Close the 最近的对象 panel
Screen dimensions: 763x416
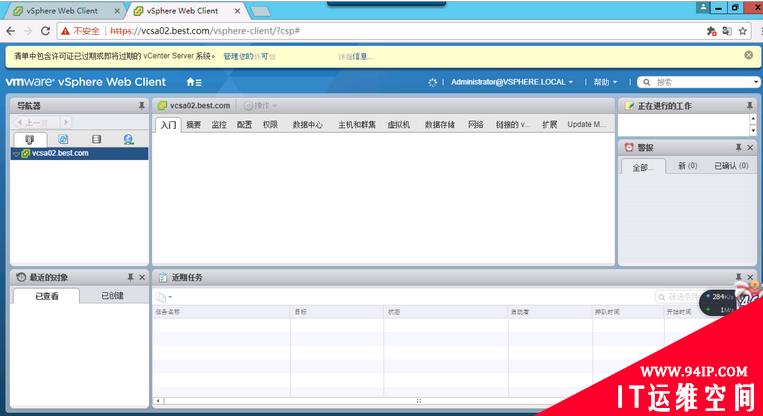[142, 277]
